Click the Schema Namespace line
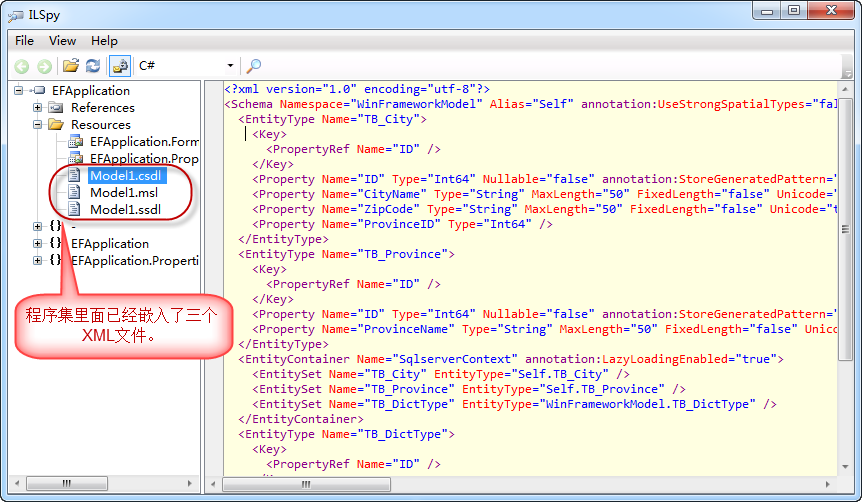 click(530, 104)
